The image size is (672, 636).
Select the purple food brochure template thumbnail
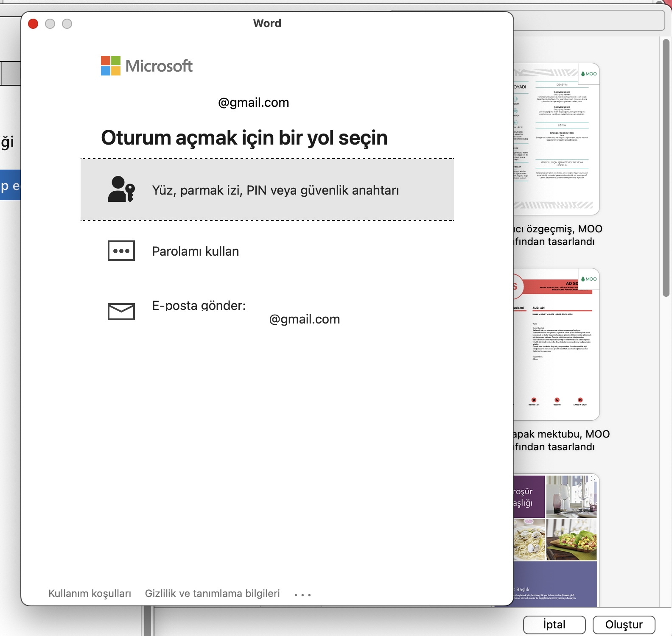coord(557,540)
